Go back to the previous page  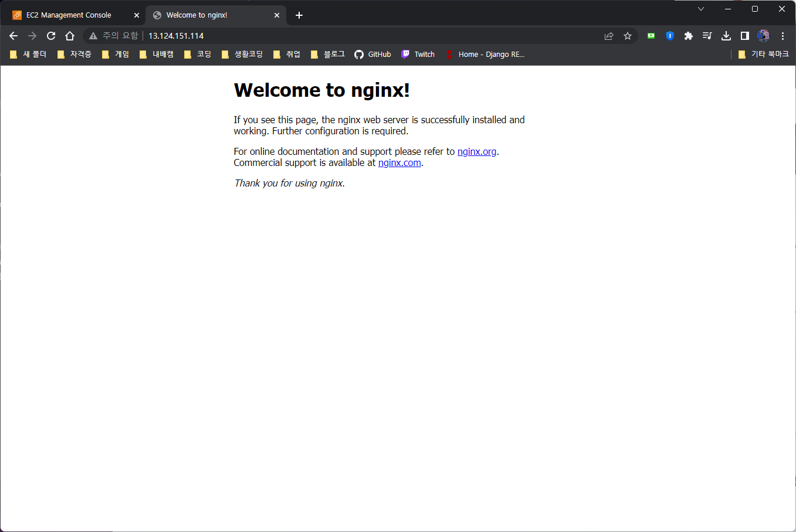tap(13, 36)
